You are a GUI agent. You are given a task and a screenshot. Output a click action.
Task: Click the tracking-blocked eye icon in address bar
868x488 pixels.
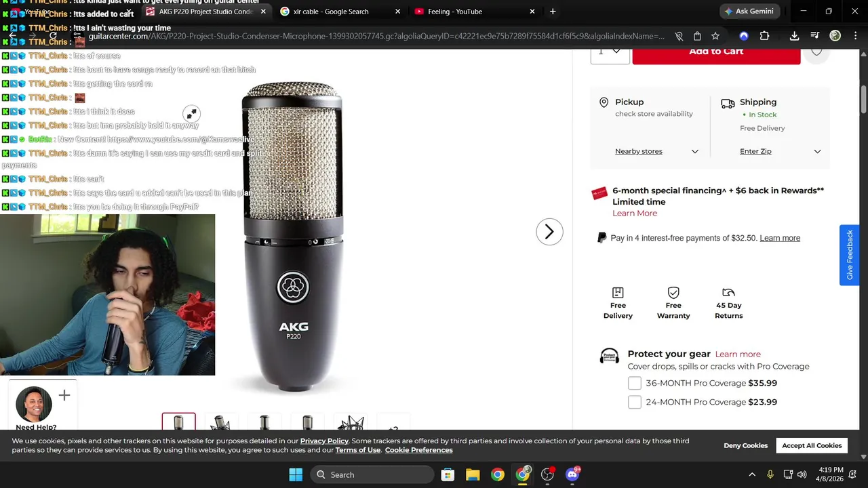point(679,36)
